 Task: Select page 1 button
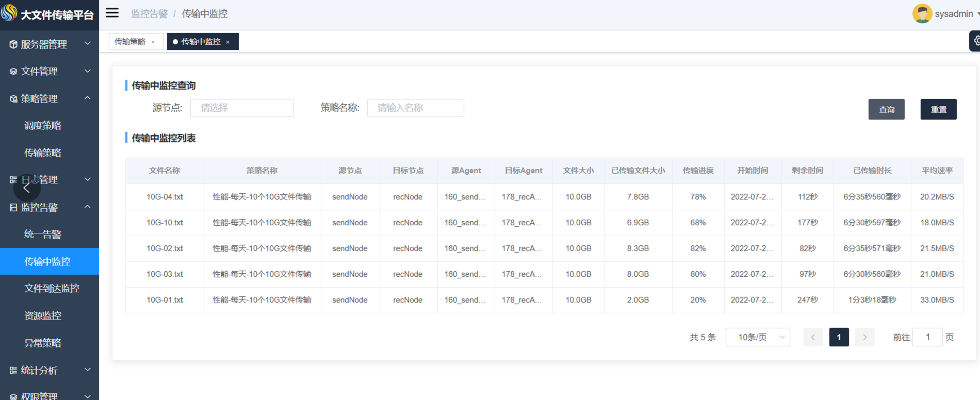[x=839, y=337]
